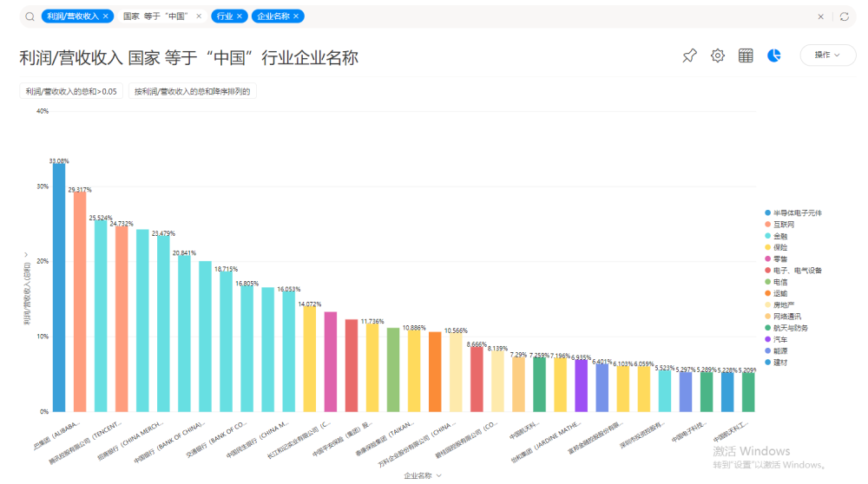The width and height of the screenshot is (868, 484).
Task: Click the 企业名称 tag text in search bar
Action: pos(273,16)
